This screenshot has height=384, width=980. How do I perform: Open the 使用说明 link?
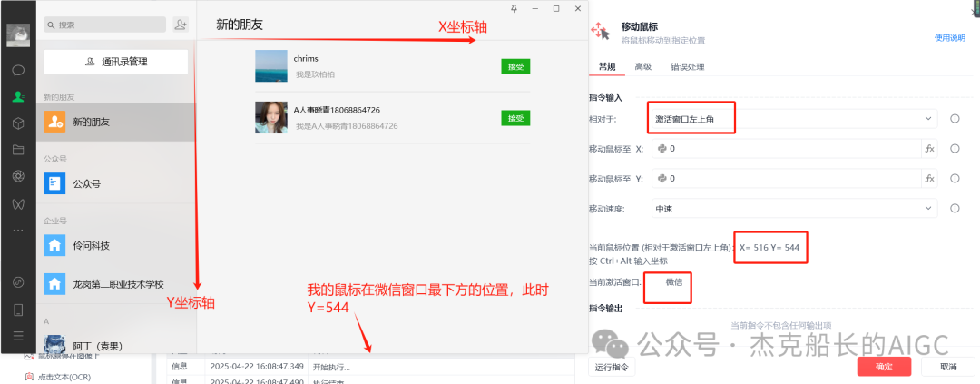pos(950,37)
